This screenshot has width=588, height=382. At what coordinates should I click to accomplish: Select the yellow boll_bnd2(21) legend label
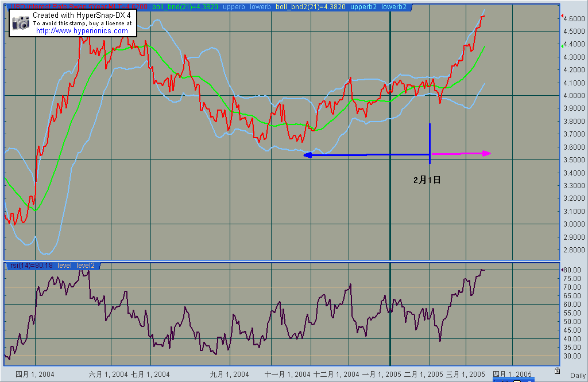coord(311,7)
